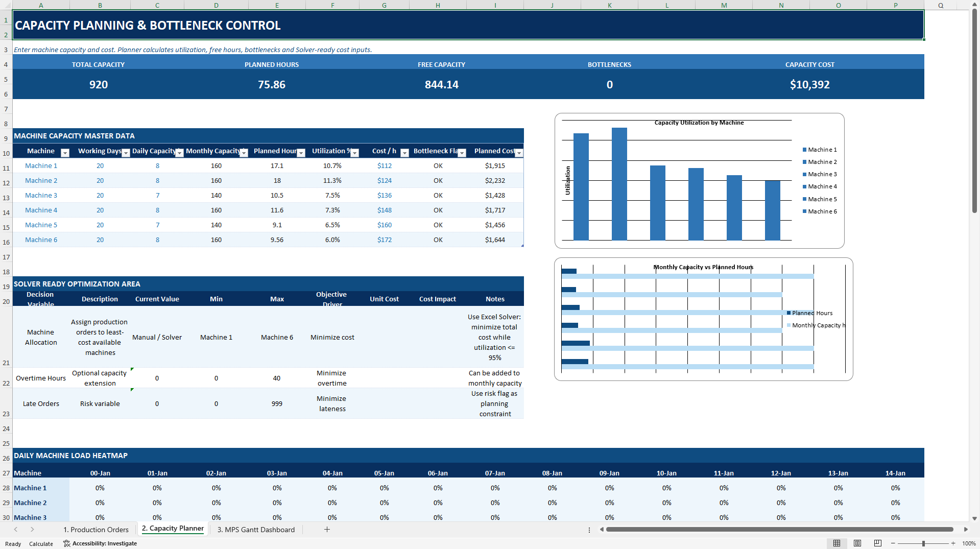980x549 pixels.
Task: Select Machine 2 cost per hour $124
Action: (385, 180)
